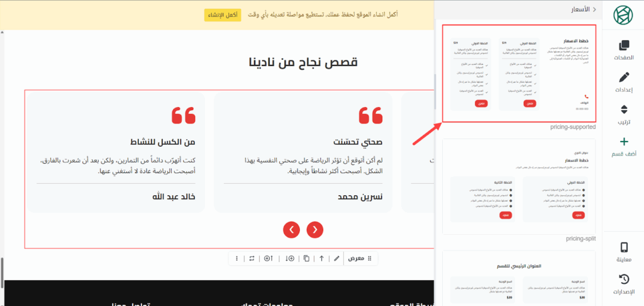Click the edit pencil icon in section toolbar

(337, 258)
